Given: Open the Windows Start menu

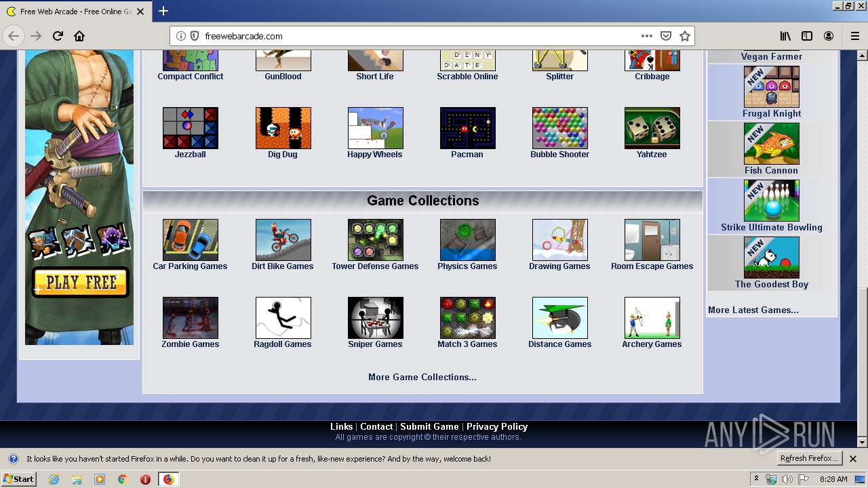Looking at the screenshot, I should click(x=19, y=479).
